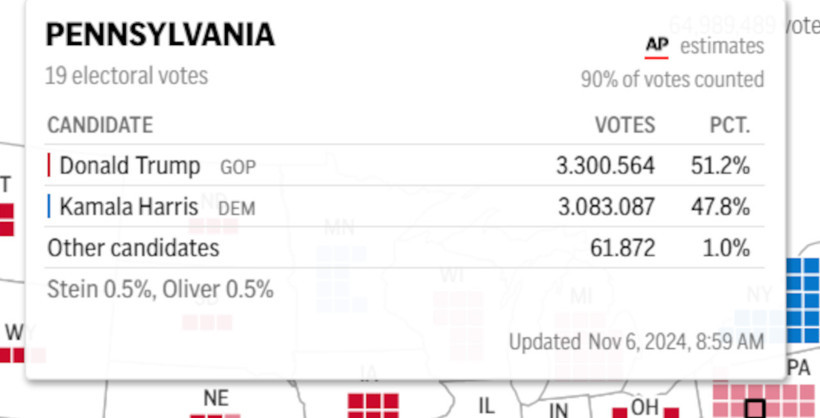The height and width of the screenshot is (418, 820).
Task: Click the VOTES column header
Action: point(625,125)
